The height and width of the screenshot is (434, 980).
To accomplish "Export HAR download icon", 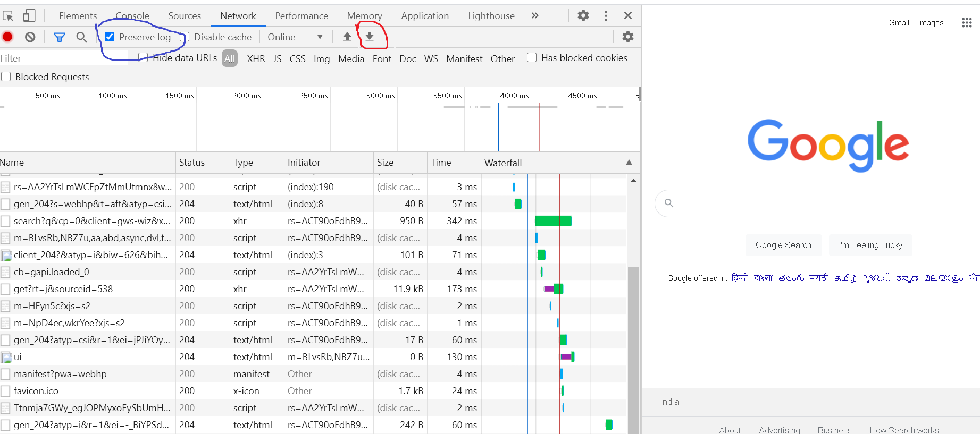I will pos(370,37).
